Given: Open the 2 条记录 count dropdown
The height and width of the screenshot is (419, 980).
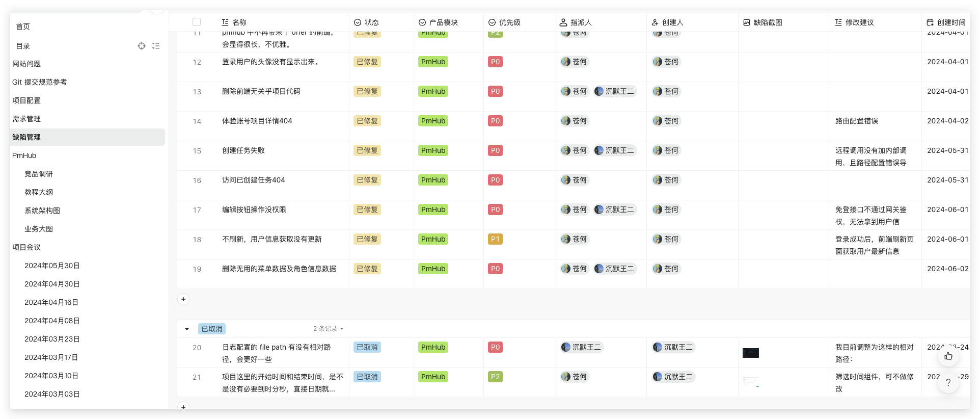Looking at the screenshot, I should (328, 329).
